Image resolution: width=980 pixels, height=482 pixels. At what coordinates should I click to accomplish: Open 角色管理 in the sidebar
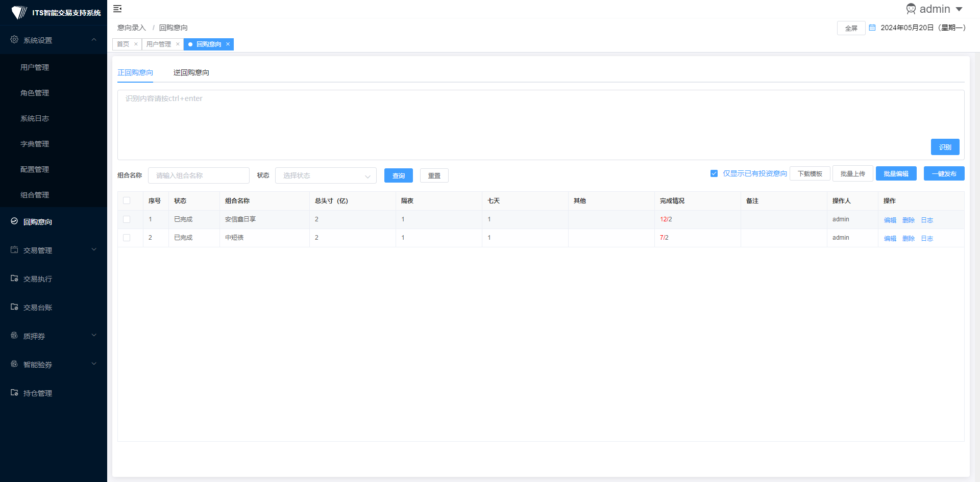(x=35, y=93)
